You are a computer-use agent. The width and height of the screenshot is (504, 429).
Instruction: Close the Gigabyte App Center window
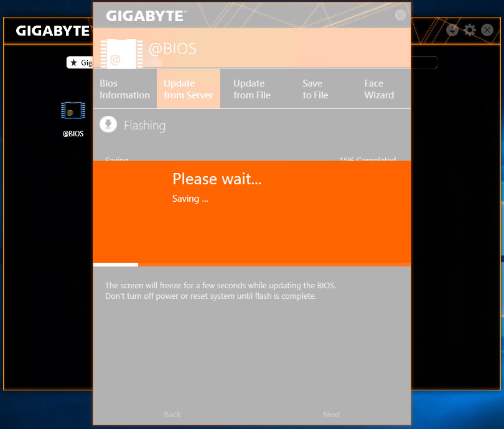pyautogui.click(x=487, y=30)
